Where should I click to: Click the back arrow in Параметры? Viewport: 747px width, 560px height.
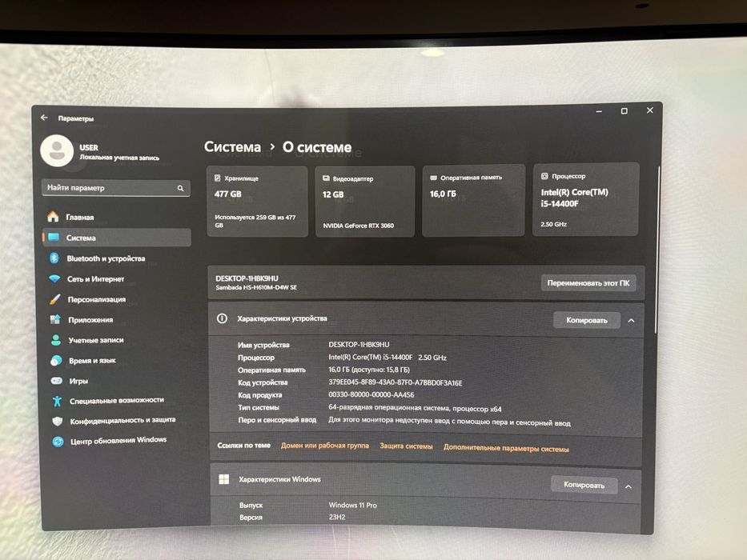pyautogui.click(x=44, y=118)
